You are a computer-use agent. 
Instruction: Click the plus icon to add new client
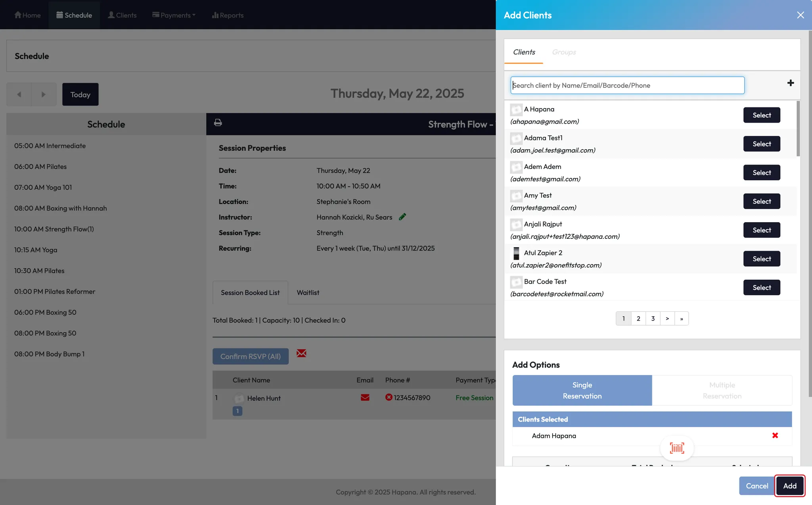pyautogui.click(x=790, y=83)
